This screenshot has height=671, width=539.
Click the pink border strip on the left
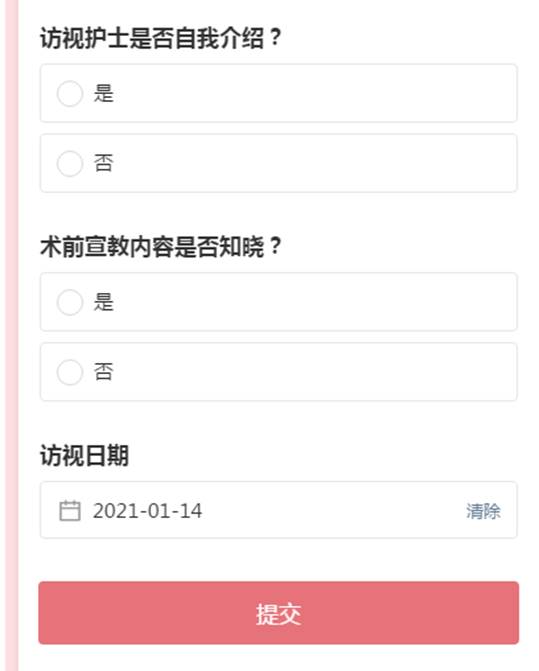[x=12, y=336]
